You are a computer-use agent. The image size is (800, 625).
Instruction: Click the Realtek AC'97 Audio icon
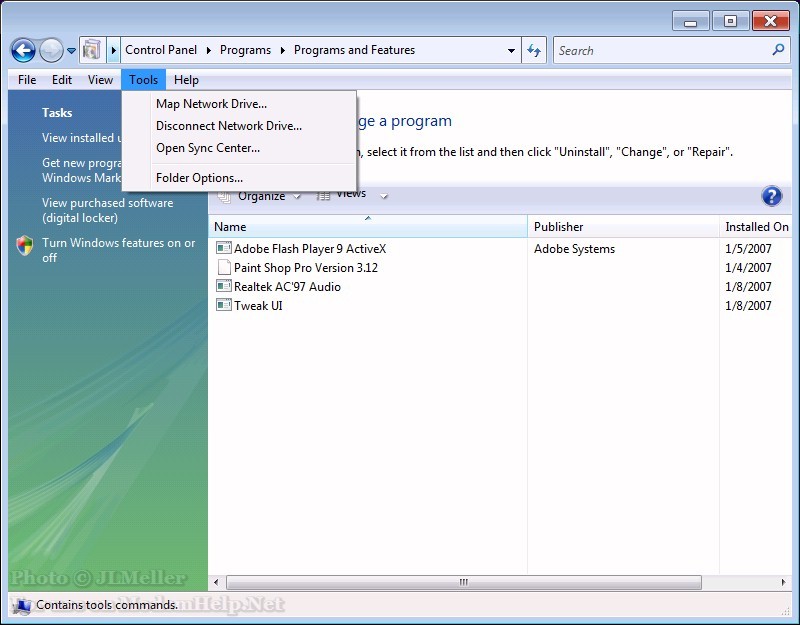pos(223,286)
